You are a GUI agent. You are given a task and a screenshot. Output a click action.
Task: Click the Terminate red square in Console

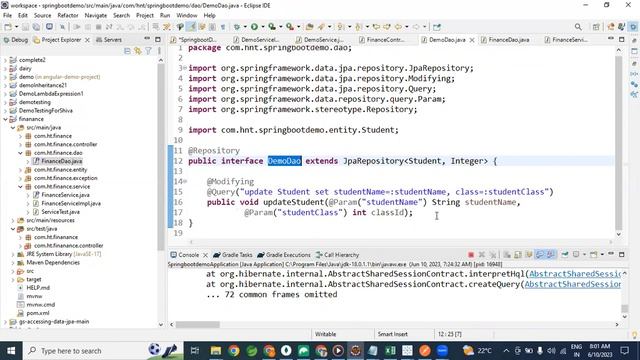point(471,255)
